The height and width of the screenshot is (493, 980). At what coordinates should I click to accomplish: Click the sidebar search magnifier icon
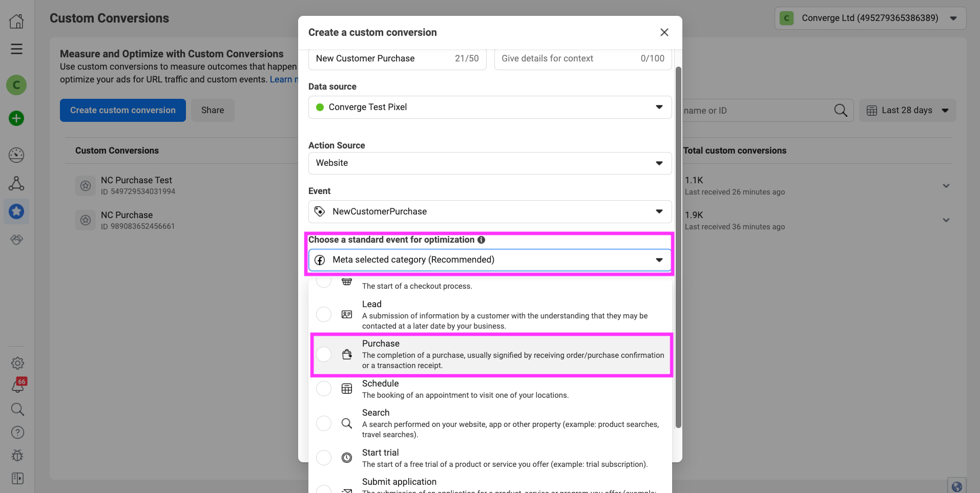coord(17,409)
